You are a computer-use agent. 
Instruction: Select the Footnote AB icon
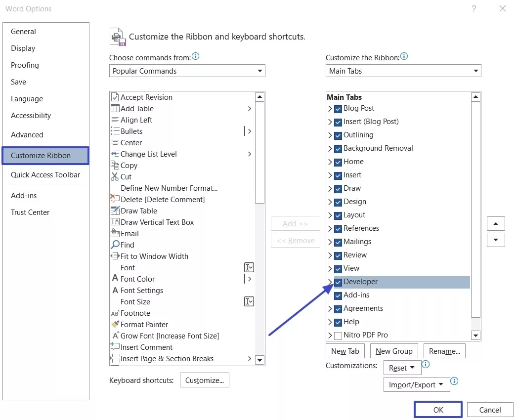pyautogui.click(x=115, y=313)
